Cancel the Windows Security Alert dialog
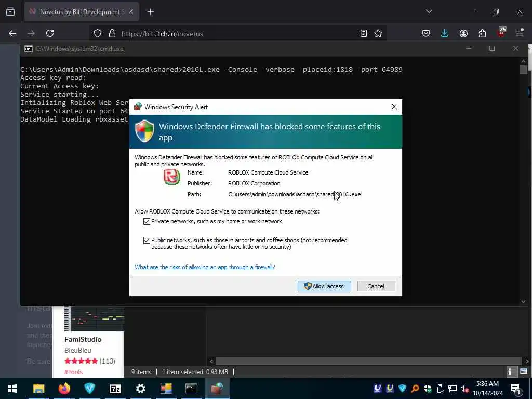This screenshot has width=532, height=399. (376, 286)
